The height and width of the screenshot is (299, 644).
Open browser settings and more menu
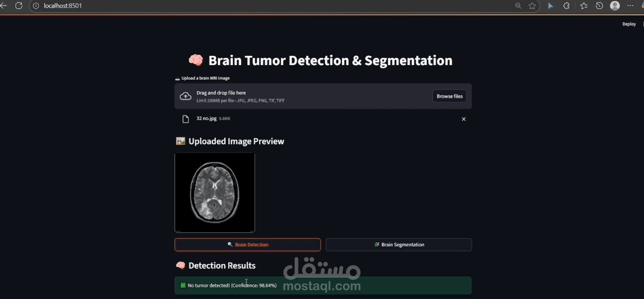click(630, 6)
